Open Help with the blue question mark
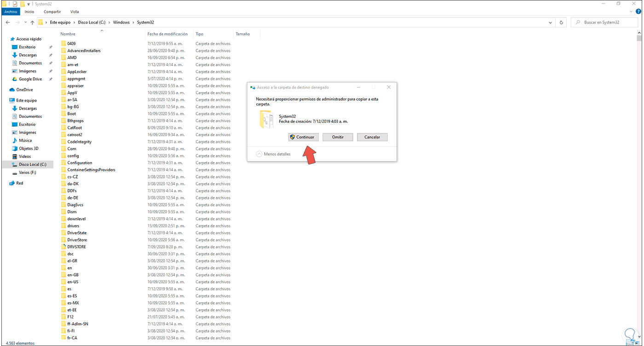 tap(638, 12)
